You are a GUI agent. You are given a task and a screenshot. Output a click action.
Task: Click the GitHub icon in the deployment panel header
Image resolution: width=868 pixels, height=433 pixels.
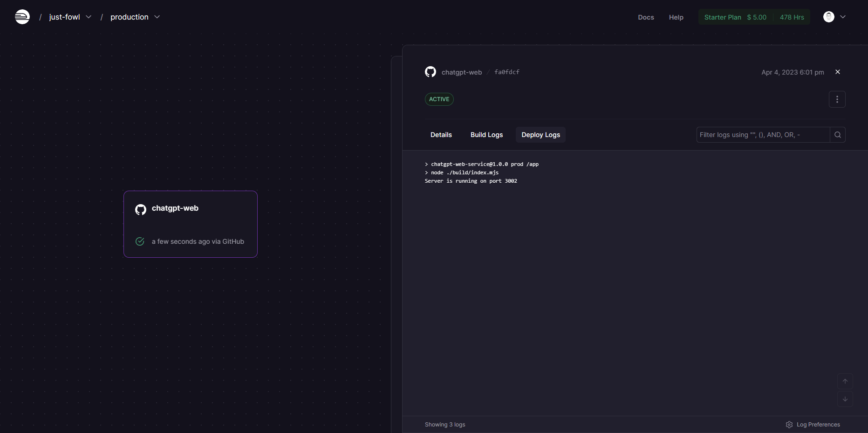click(x=431, y=72)
